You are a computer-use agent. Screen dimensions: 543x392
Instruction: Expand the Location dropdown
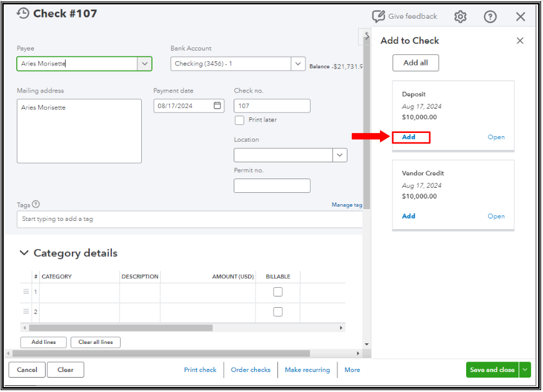coord(339,154)
